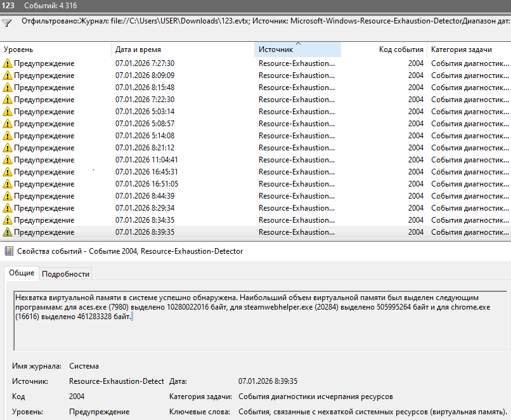Select the date cell '07.01.2026 16:51:05'

pos(146,184)
